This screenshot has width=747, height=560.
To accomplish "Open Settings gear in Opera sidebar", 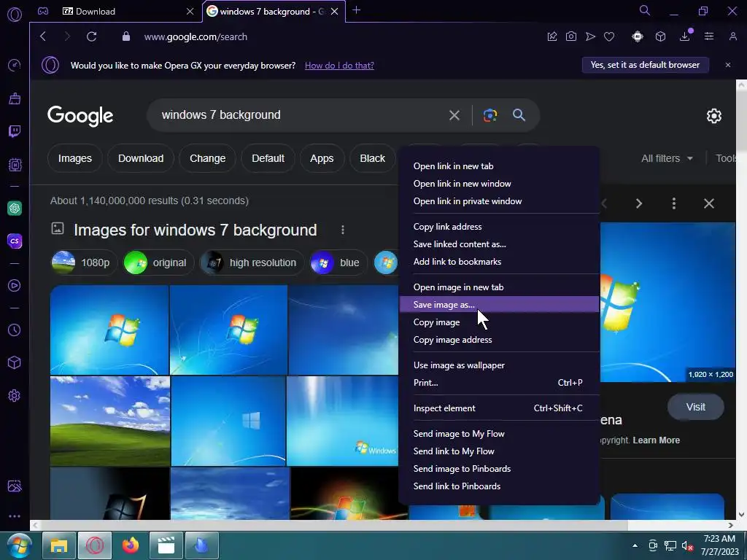I will pos(15,396).
